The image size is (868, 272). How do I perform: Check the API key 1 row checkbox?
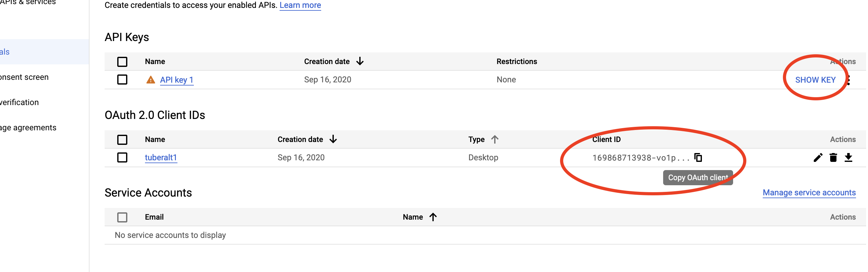tap(122, 80)
